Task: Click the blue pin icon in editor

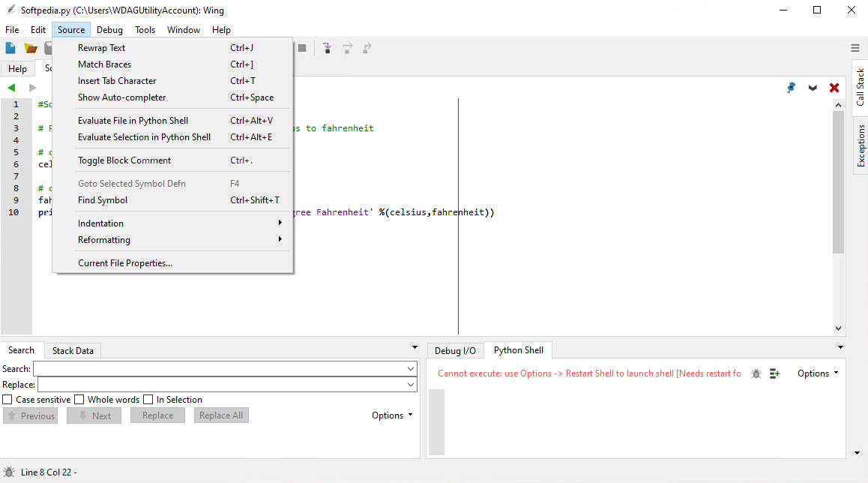Action: [x=791, y=88]
